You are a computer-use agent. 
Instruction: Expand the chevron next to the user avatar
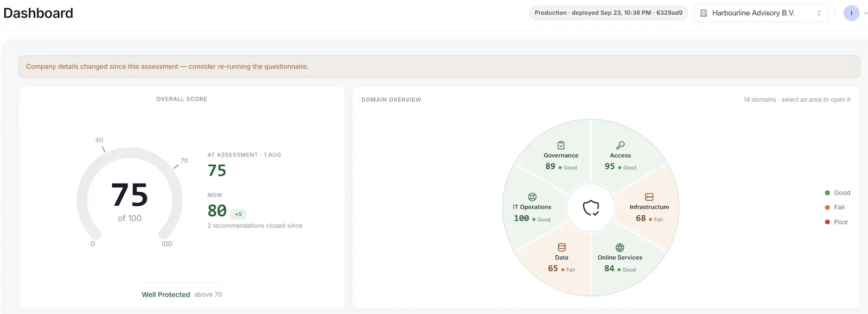click(865, 14)
